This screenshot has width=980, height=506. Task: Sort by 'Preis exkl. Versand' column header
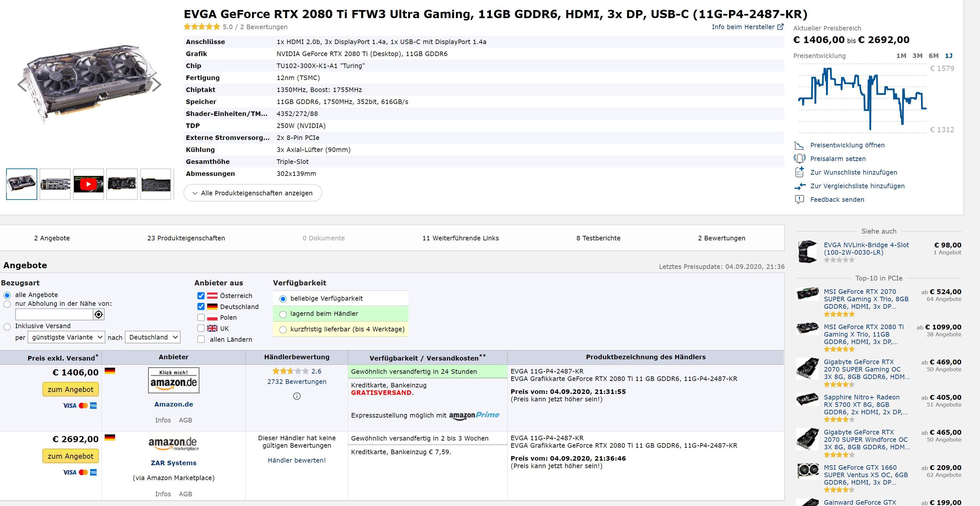63,358
